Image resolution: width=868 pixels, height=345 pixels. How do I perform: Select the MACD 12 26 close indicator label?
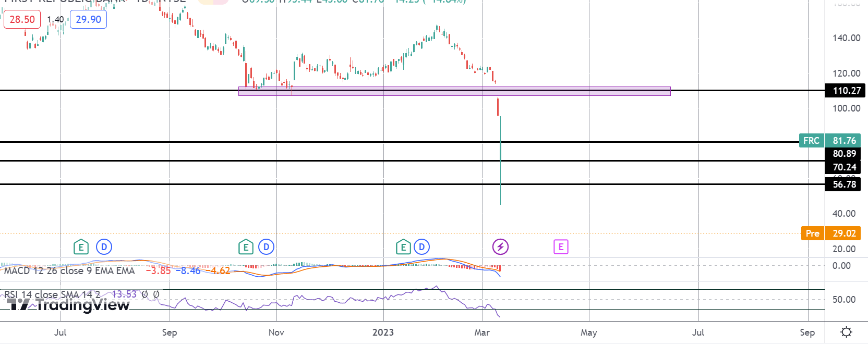tap(69, 270)
